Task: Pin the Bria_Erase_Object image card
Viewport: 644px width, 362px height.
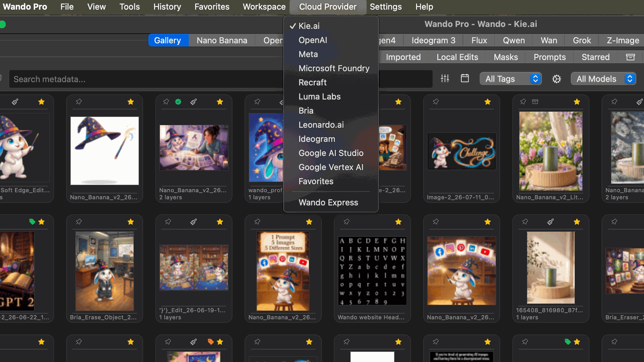Action: [79, 222]
